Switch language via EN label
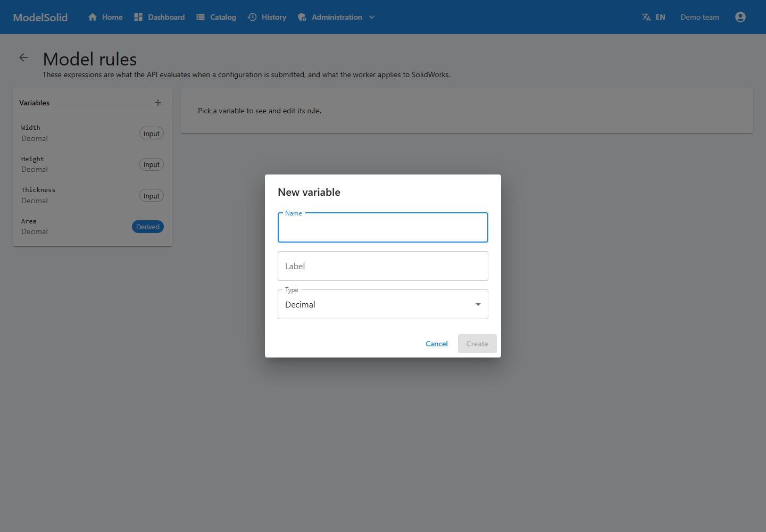This screenshot has width=766, height=532. (x=660, y=17)
